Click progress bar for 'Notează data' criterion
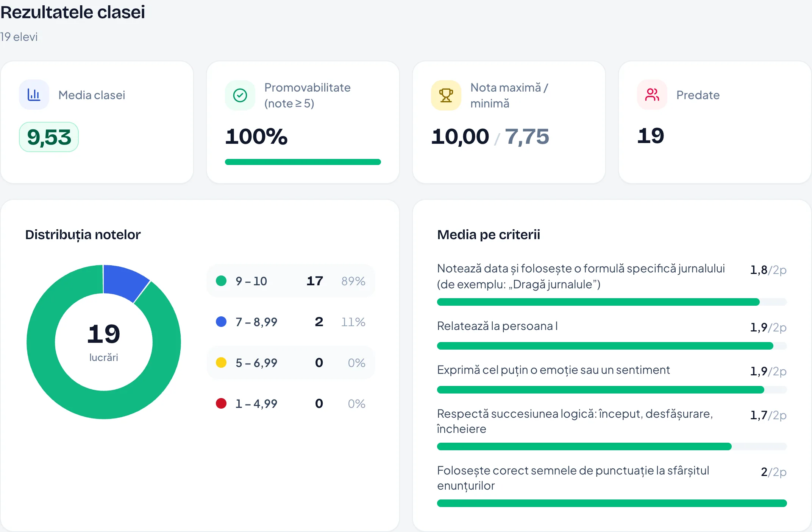Screen dimensions: 812x532 (612, 302)
